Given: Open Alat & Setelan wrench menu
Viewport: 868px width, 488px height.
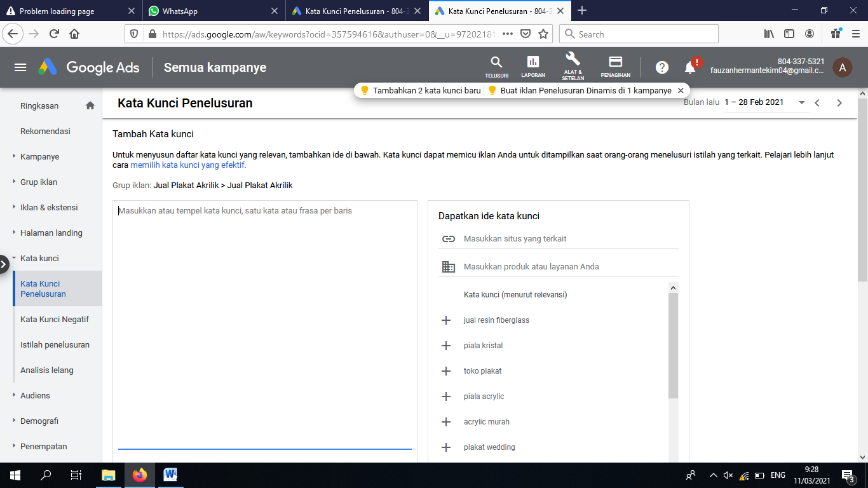Looking at the screenshot, I should click(573, 66).
